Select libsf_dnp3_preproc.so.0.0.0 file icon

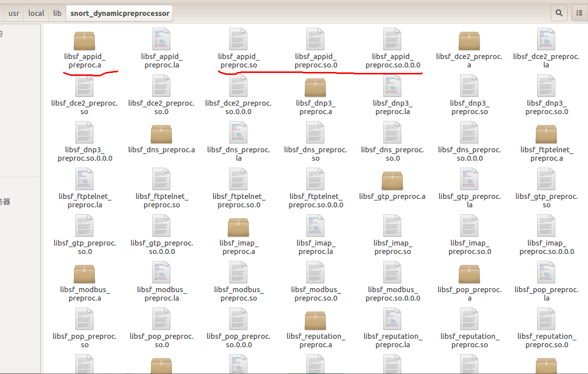(84, 132)
